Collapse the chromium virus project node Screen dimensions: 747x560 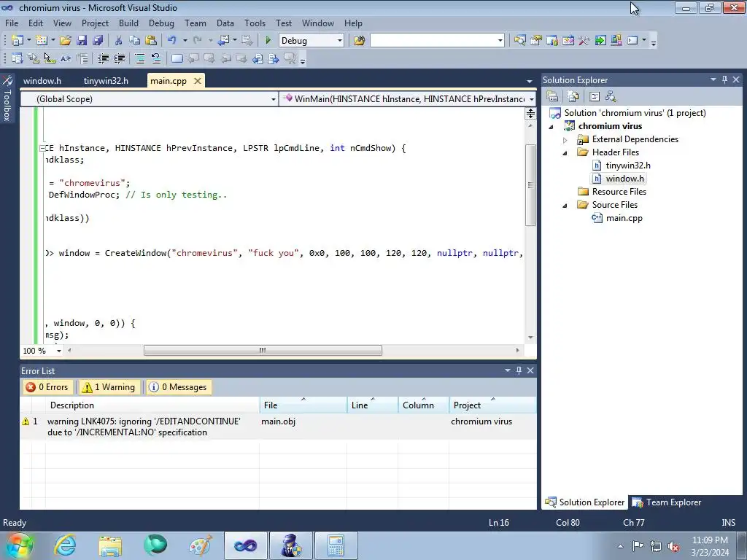coord(551,127)
